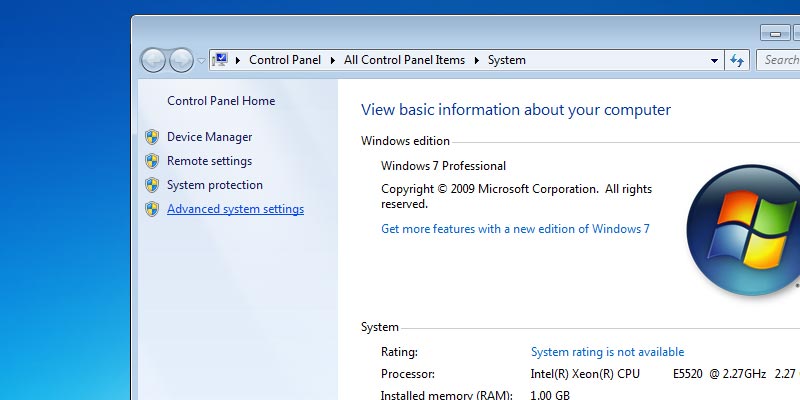800x400 pixels.
Task: Open Remote settings
Action: point(209,161)
